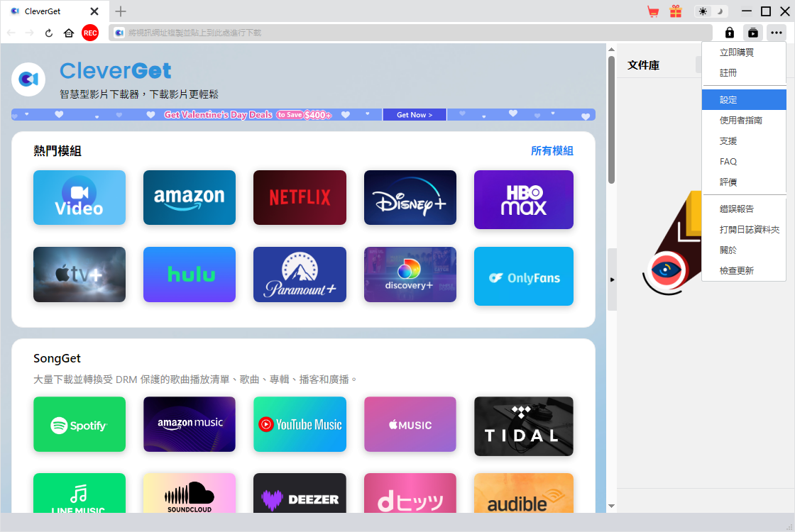
Task: Select the YouTube Music tile
Action: tap(300, 424)
